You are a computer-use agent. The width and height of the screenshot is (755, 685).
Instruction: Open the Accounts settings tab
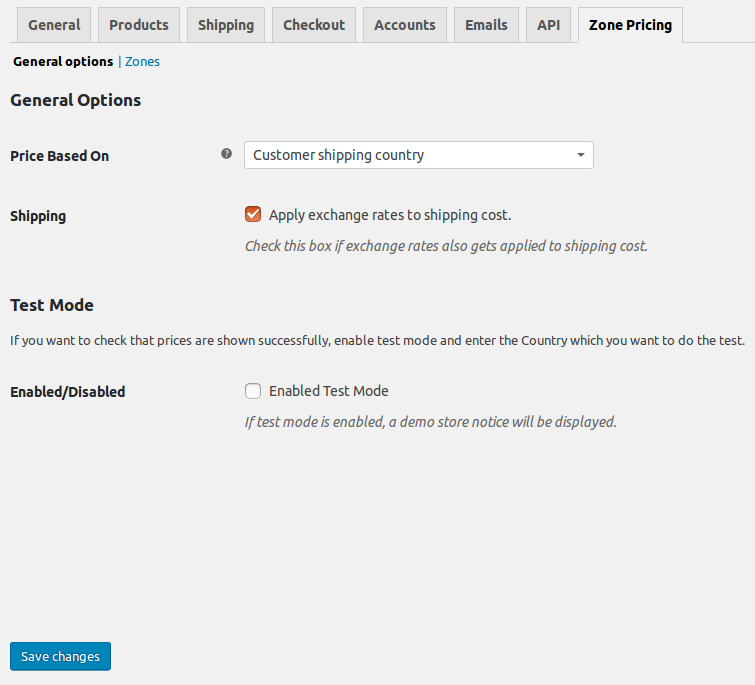405,25
